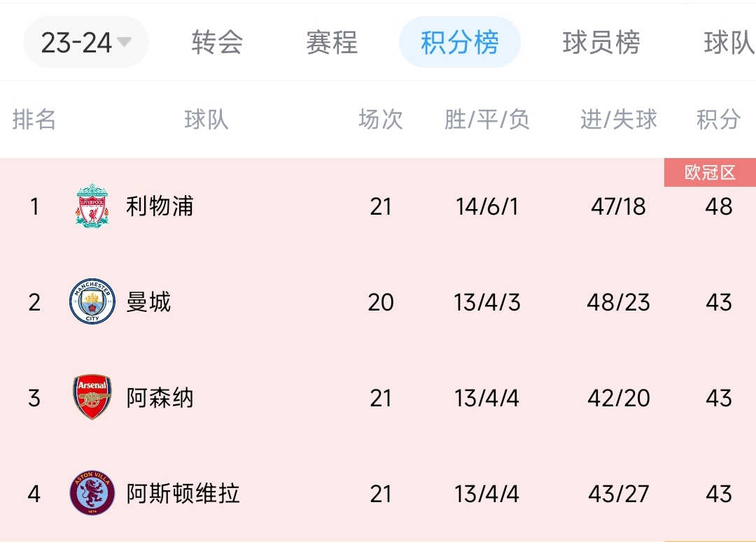Select team name 阿斯顿维拉
Screen dimensions: 756x542
pos(183,494)
